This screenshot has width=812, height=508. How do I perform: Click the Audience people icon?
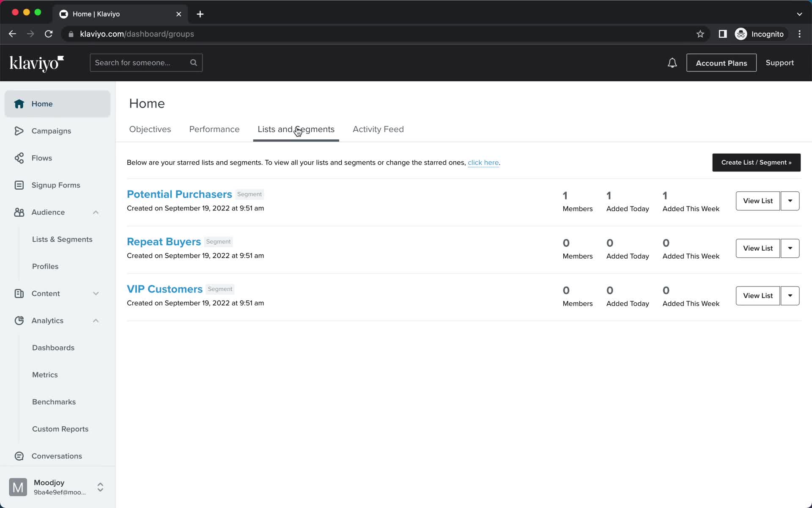[x=19, y=212]
